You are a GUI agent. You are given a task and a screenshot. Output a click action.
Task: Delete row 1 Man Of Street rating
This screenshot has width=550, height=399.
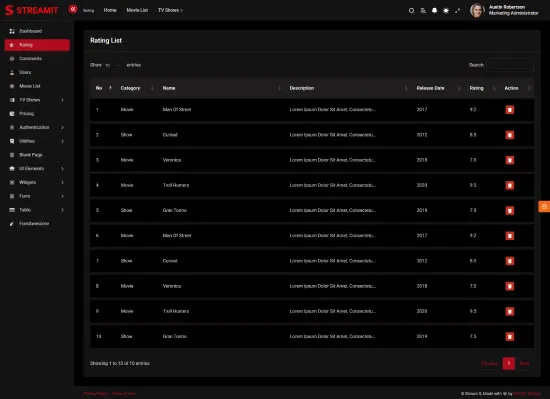point(510,110)
